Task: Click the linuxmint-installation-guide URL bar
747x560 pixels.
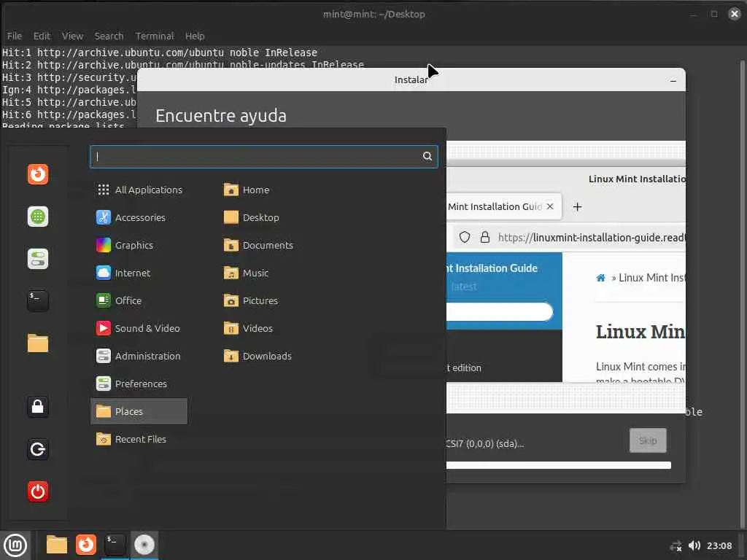Action: coord(591,237)
